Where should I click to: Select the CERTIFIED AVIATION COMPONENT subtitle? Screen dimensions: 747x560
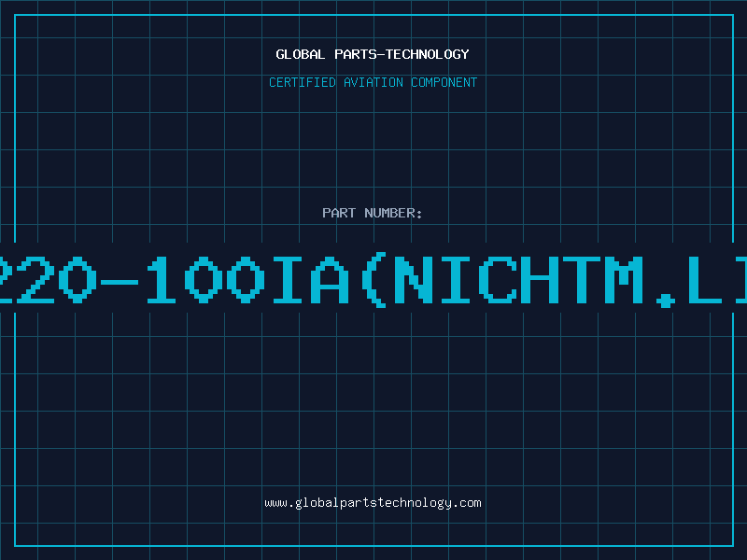pos(373,82)
